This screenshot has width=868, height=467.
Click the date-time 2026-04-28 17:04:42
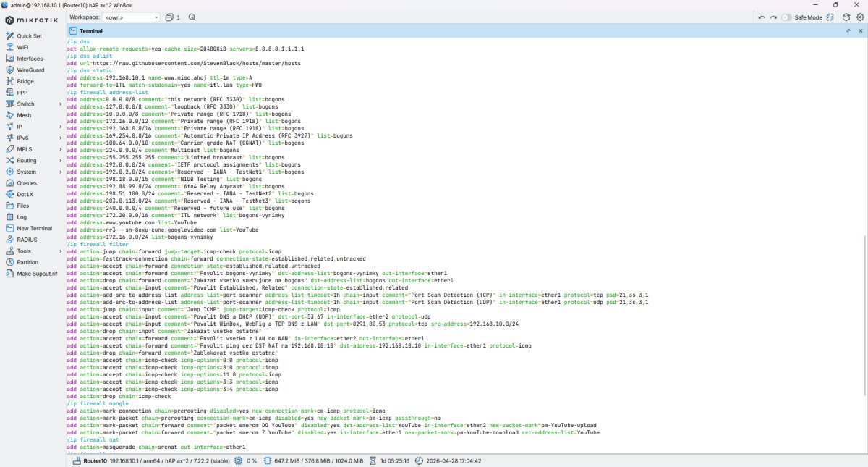(454, 460)
